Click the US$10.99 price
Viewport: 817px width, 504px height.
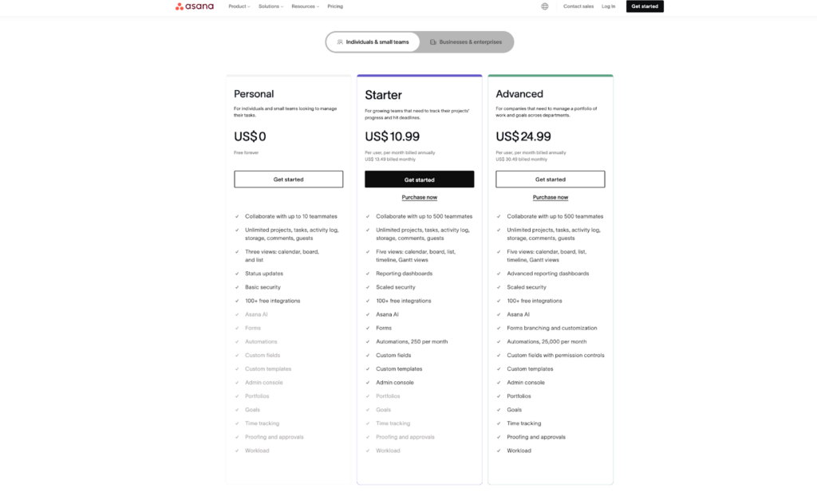click(x=392, y=136)
